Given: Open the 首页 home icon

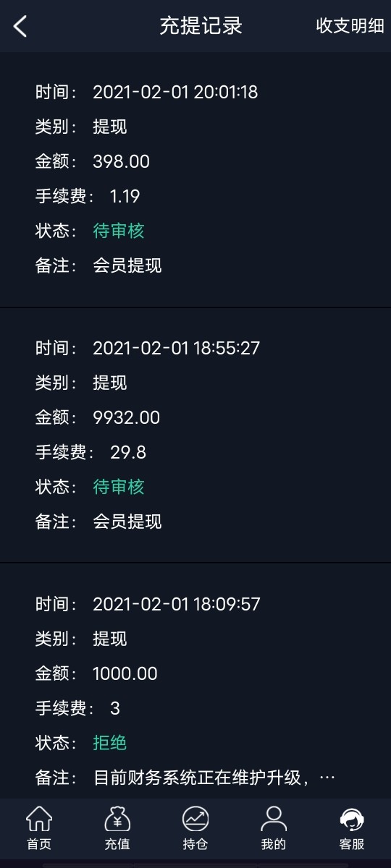Looking at the screenshot, I should 39,820.
